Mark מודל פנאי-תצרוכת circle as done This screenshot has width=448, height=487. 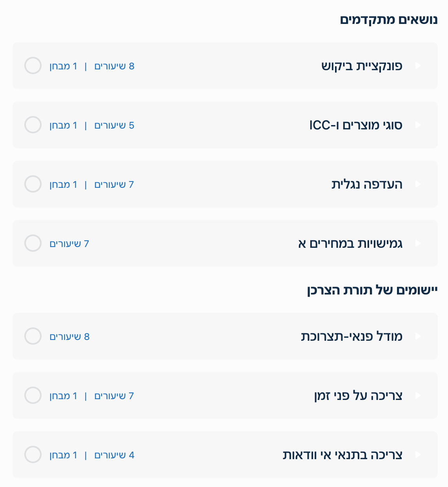[x=33, y=336]
